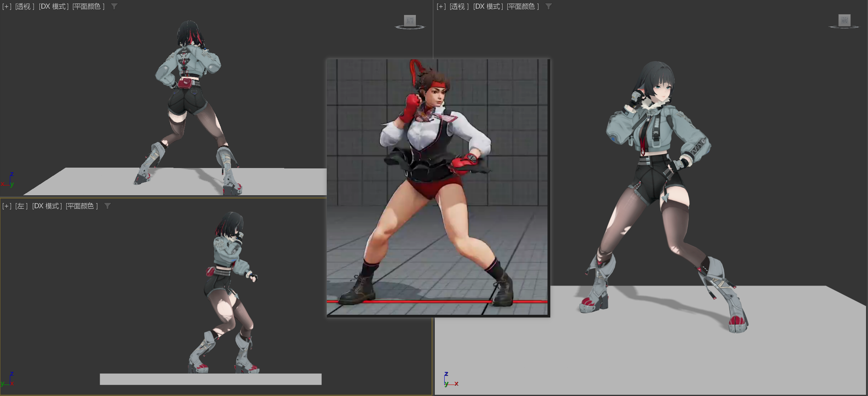Screen dimensions: 868x396
Task: Open 透视 view menu in top-left viewport
Action: [24, 6]
